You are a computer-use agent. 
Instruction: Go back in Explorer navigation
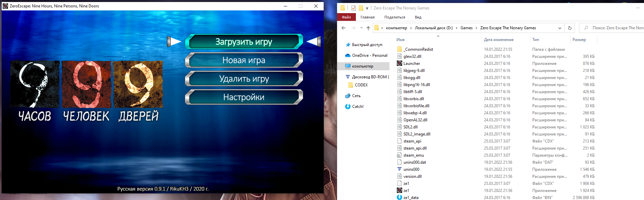[343, 28]
